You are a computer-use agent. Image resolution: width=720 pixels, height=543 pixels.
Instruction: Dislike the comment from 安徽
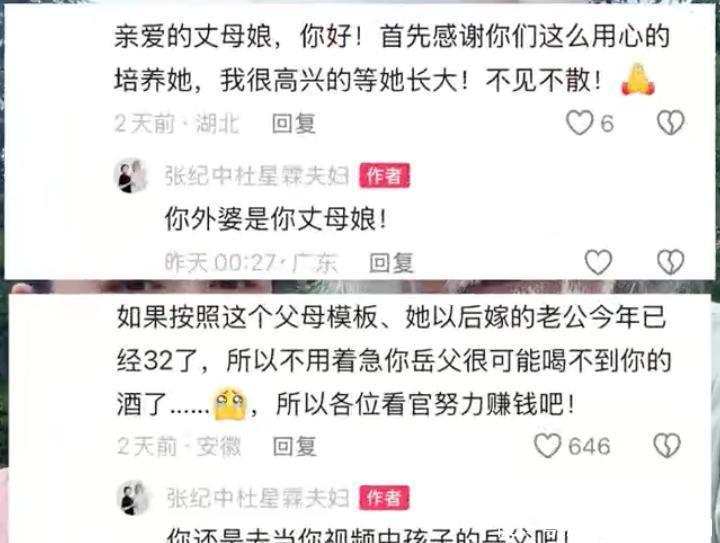point(667,446)
